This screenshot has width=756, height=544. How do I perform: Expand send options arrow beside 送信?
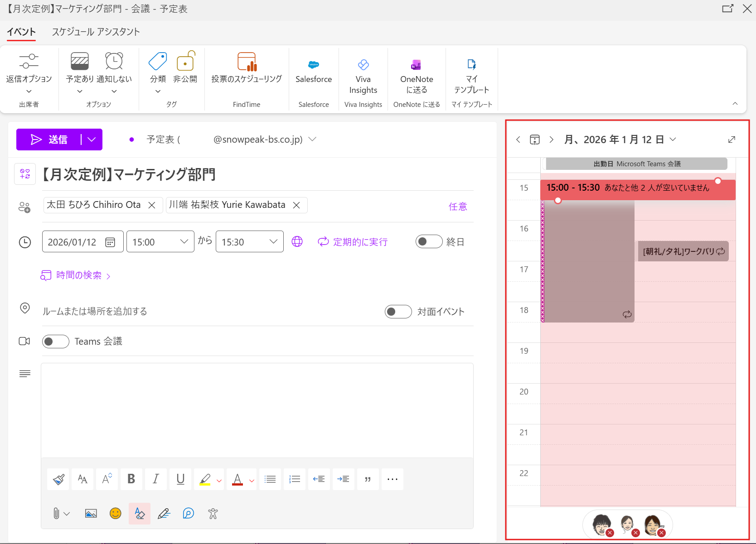[92, 140]
